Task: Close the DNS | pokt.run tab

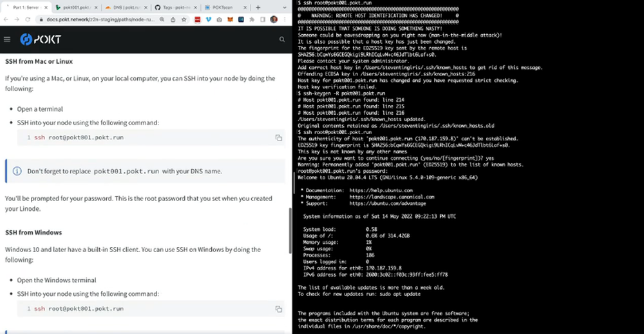Action: point(146,7)
